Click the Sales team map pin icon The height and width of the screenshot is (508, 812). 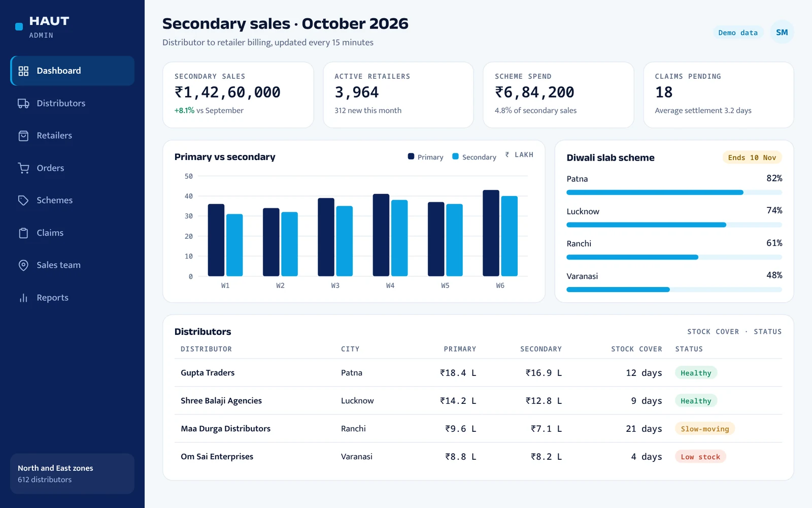tap(23, 265)
